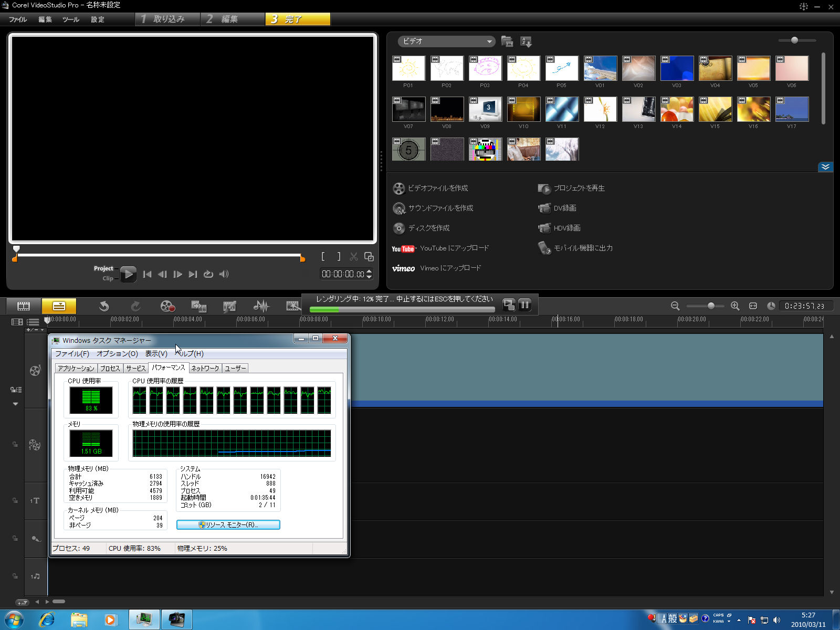
Task: Click the enlarge preview window icon
Action: click(x=369, y=257)
